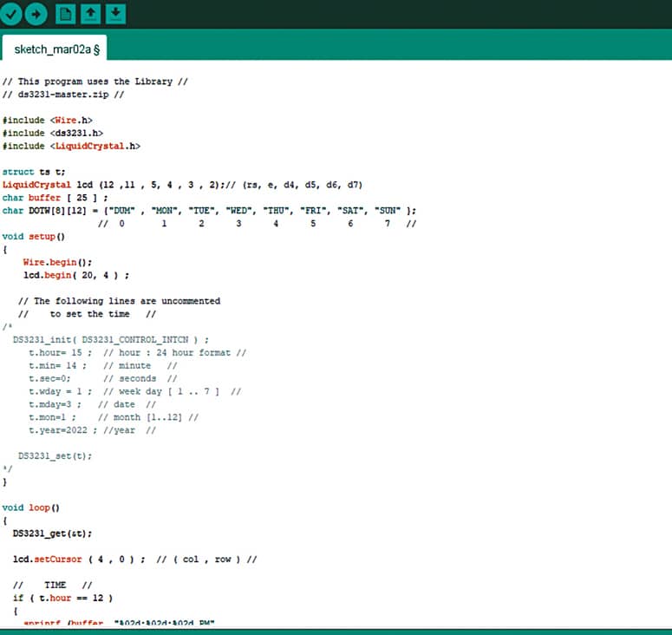Click the char DOTW array declaration line

(x=208, y=210)
